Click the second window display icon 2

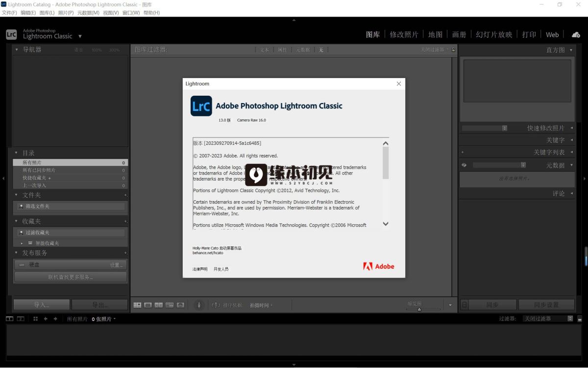click(21, 319)
